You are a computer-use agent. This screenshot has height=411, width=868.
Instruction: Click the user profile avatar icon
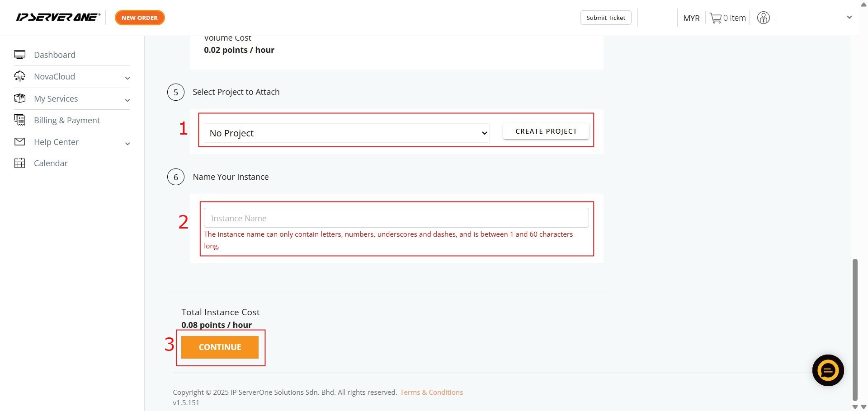pyautogui.click(x=763, y=18)
